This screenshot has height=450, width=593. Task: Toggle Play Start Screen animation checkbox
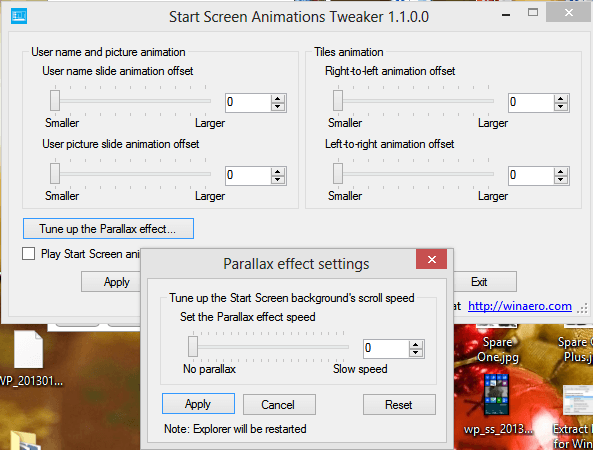click(x=28, y=253)
